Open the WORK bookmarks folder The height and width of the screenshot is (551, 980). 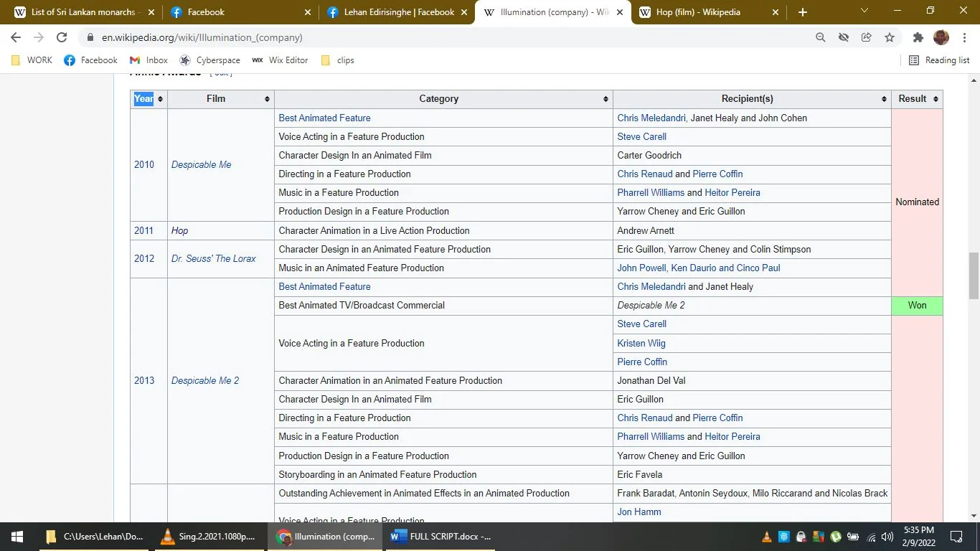[x=32, y=60]
